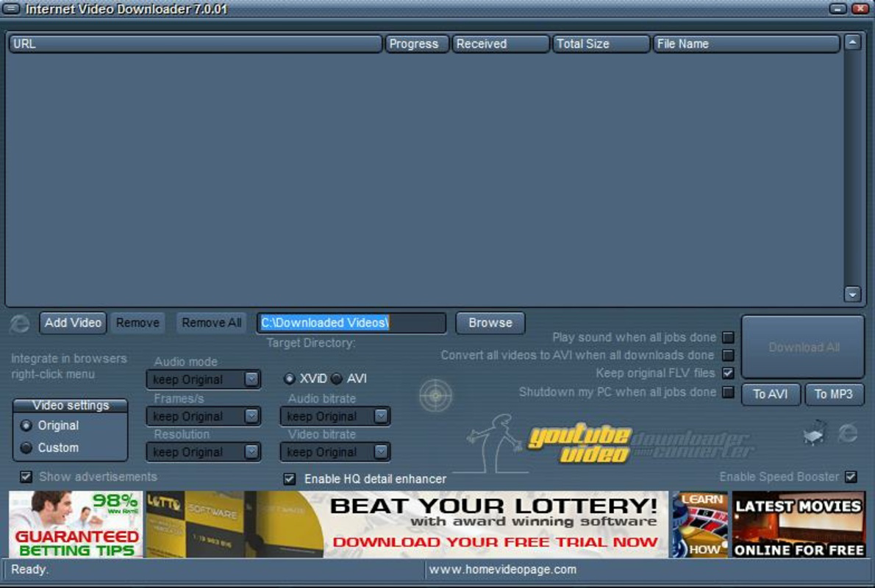Close the Internet Video Downloader window

click(x=860, y=8)
